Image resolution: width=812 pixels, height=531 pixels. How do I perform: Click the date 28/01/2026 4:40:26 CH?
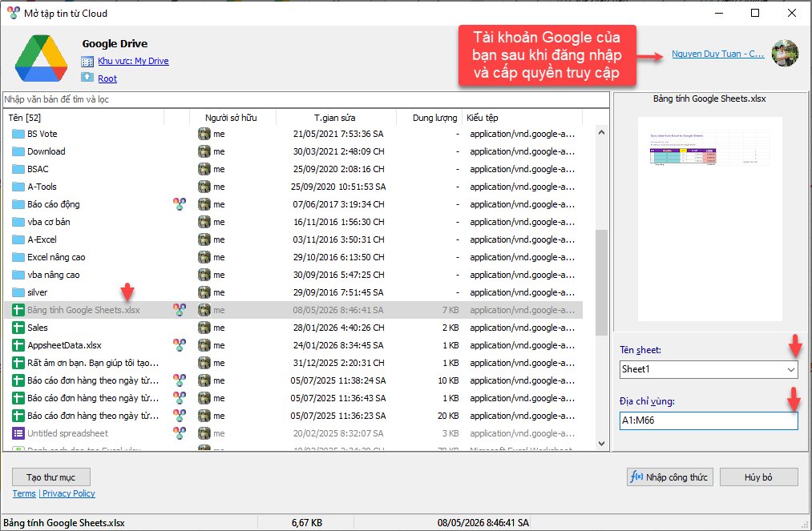tap(339, 328)
